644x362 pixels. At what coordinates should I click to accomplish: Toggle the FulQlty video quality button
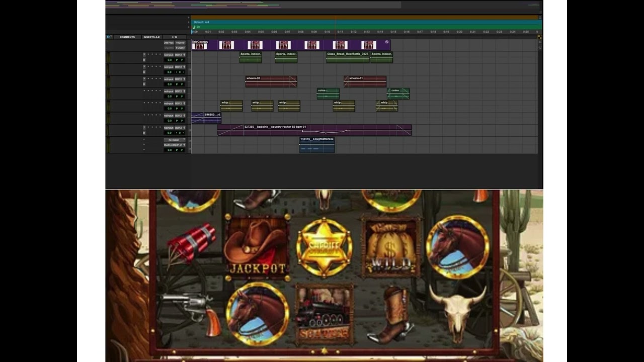click(x=180, y=48)
